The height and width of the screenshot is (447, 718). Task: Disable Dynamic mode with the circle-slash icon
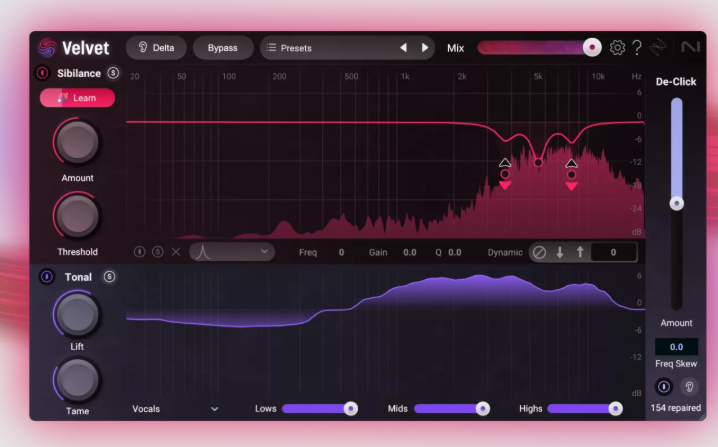(539, 252)
